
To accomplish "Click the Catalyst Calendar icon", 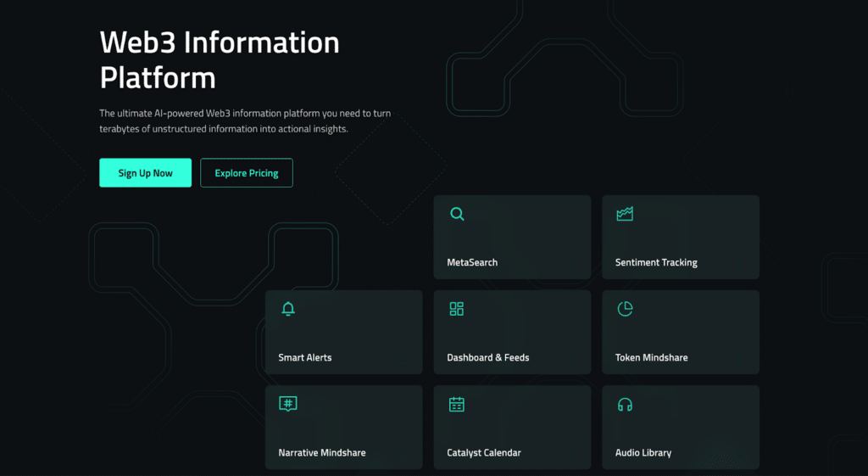I will point(457,404).
